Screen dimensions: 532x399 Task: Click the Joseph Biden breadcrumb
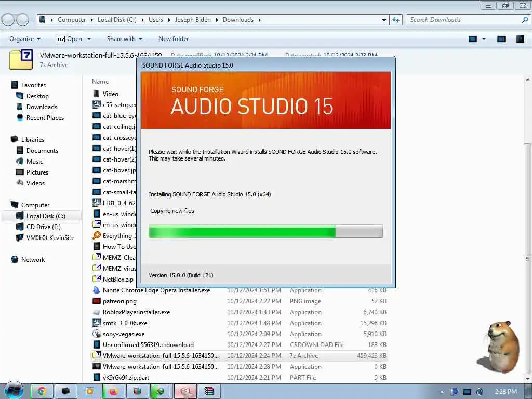(193, 20)
